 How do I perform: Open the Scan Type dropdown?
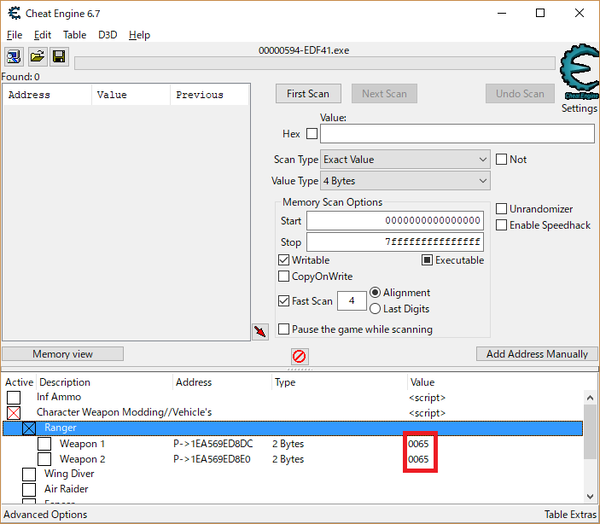coord(405,159)
